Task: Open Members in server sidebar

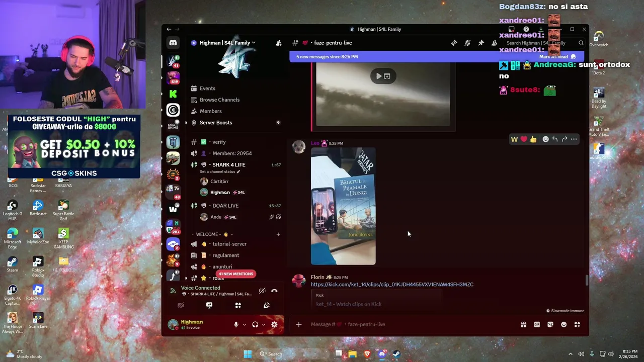Action: click(210, 111)
